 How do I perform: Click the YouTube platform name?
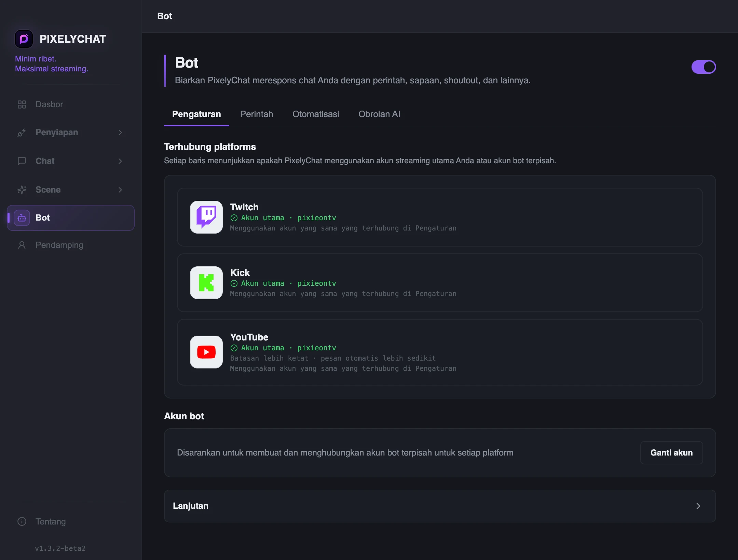tap(249, 337)
